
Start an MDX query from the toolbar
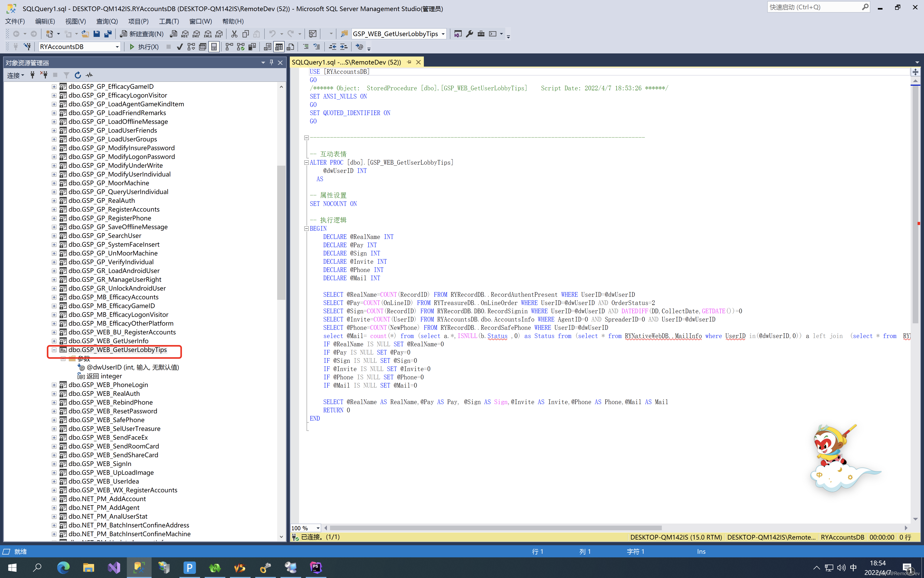[185, 34]
